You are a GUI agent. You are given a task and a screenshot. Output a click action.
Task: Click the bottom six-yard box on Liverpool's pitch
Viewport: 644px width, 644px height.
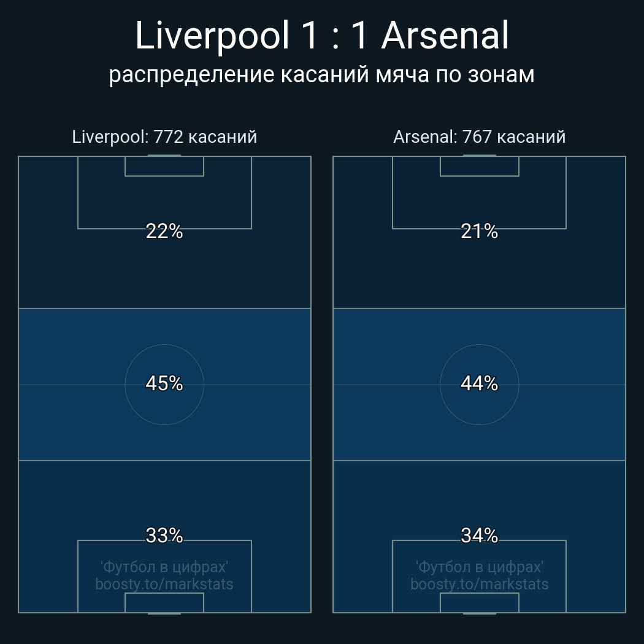pyautogui.click(x=164, y=602)
